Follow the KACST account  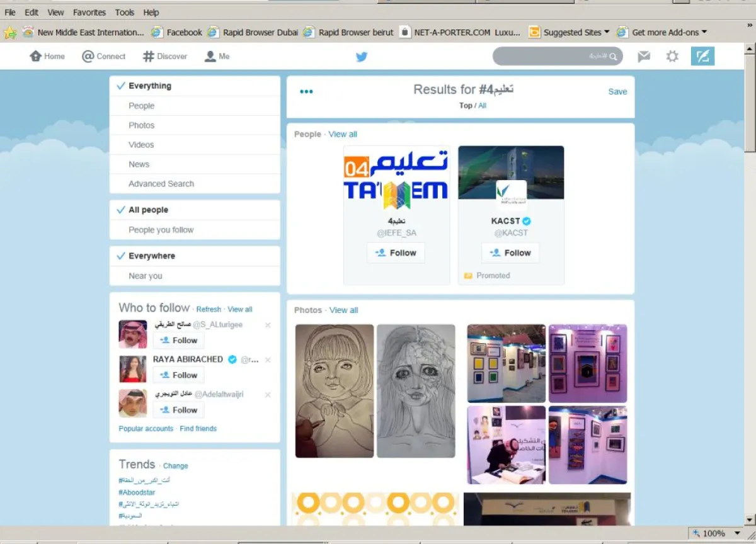[510, 253]
